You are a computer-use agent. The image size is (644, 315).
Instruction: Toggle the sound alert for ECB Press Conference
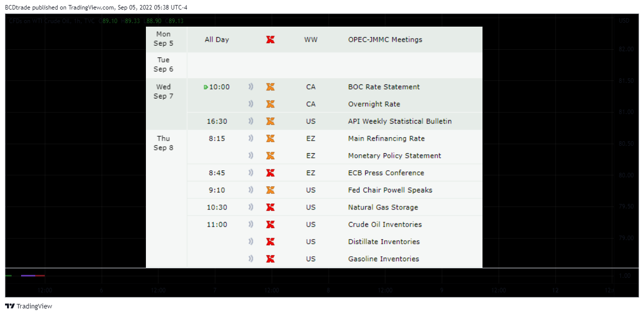point(251,173)
